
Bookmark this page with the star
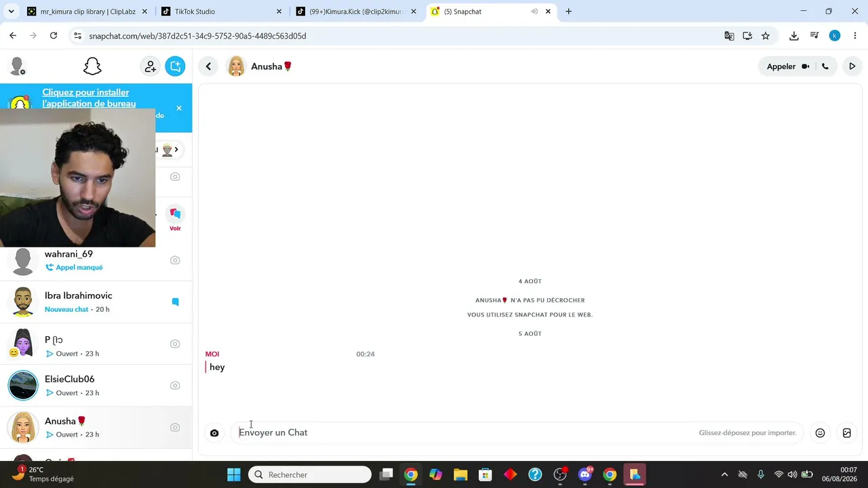coord(766,36)
